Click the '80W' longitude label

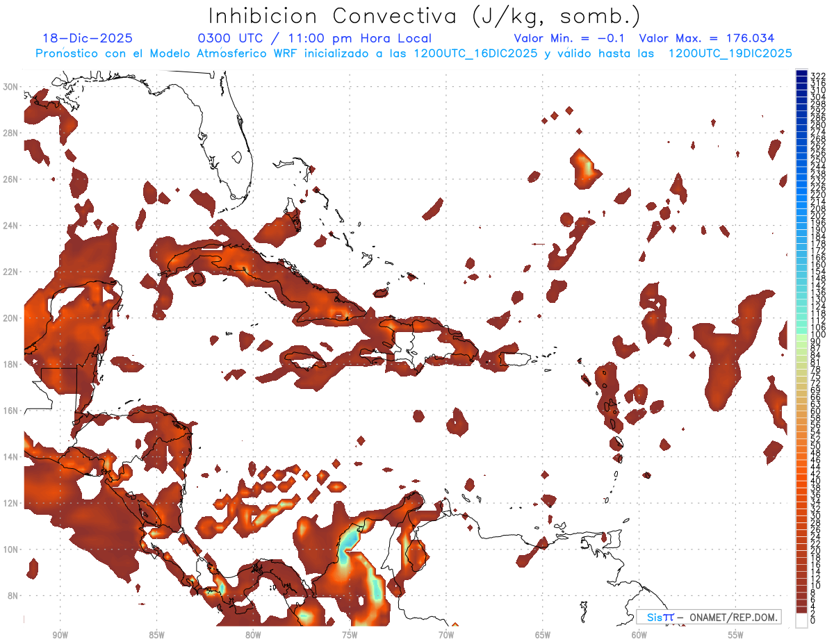pyautogui.click(x=253, y=636)
